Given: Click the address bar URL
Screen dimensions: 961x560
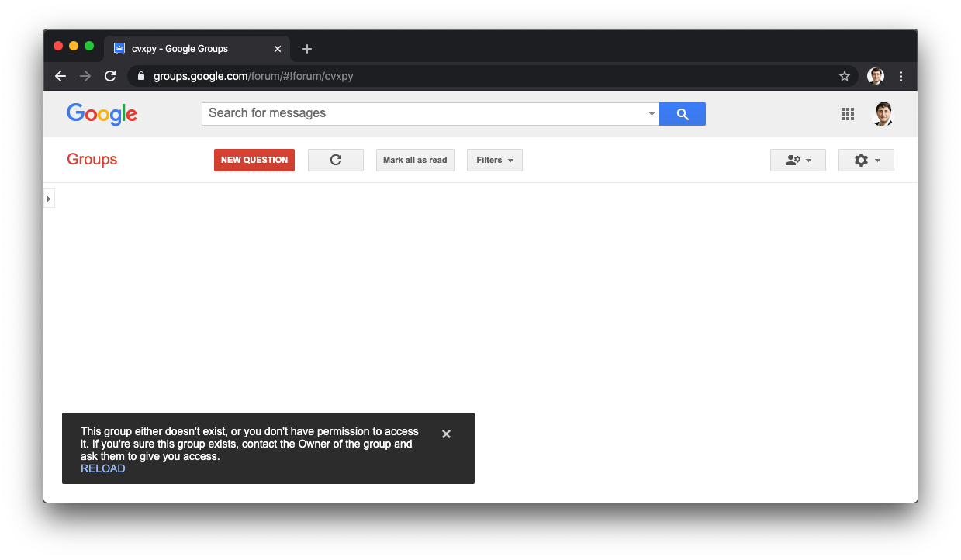Looking at the screenshot, I should (254, 76).
